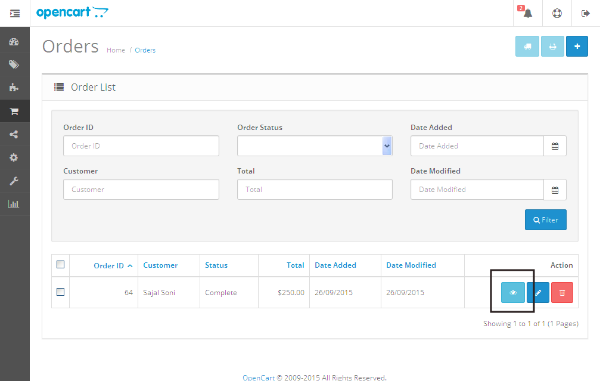Focus the Date Added text field
The image size is (600, 381).
click(477, 146)
